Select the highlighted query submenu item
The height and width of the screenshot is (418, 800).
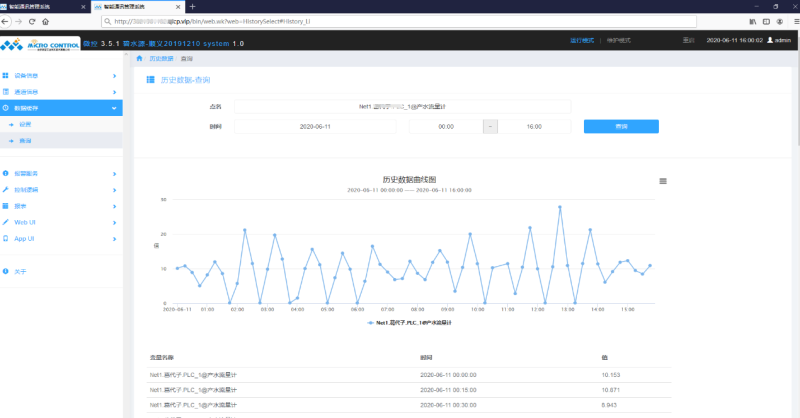pyautogui.click(x=61, y=140)
